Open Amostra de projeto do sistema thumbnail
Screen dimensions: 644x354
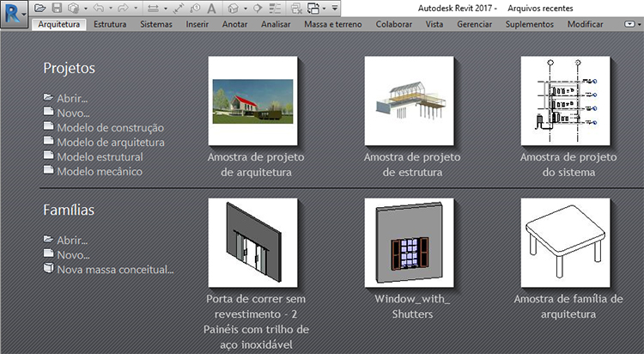click(566, 101)
